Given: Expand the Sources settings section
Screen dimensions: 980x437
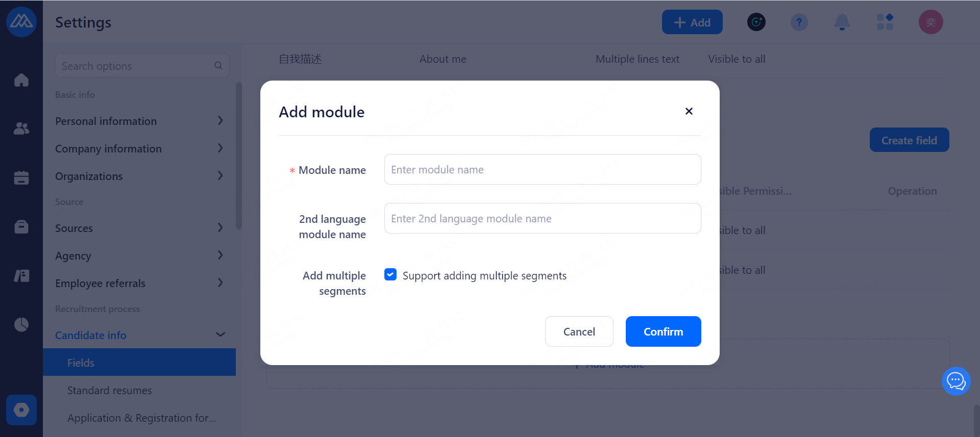Looking at the screenshot, I should tap(139, 228).
